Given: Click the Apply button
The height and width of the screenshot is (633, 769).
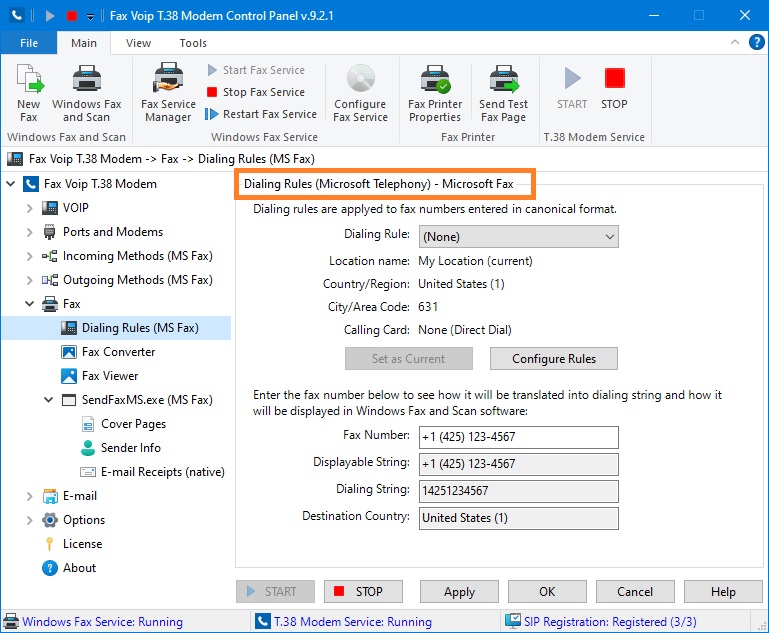Looking at the screenshot, I should 459,591.
